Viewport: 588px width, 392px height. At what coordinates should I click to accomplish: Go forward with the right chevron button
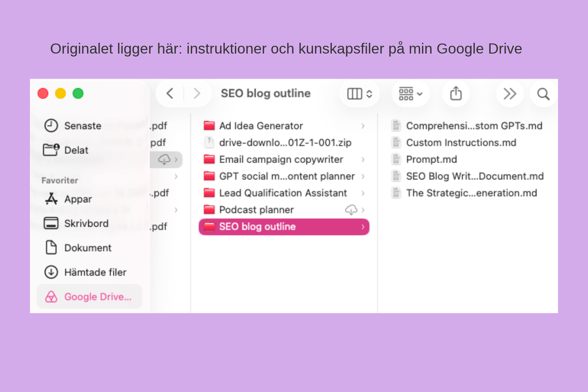197,94
